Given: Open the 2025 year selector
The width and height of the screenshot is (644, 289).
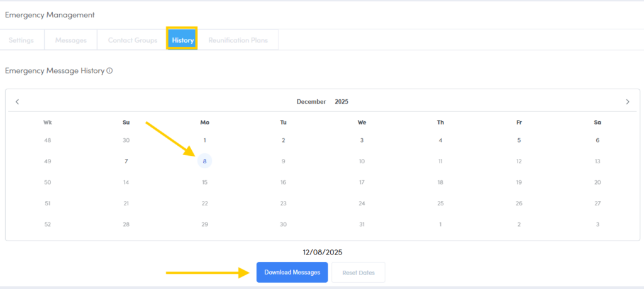Looking at the screenshot, I should tap(341, 102).
